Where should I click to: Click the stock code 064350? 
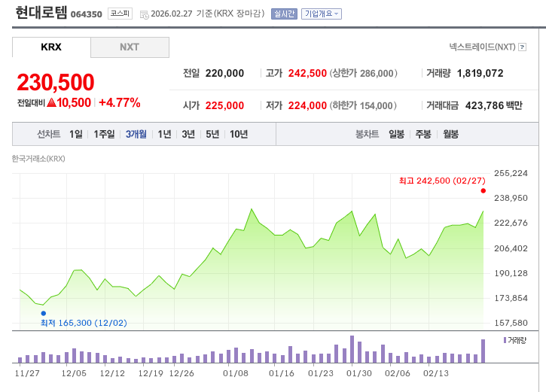(x=87, y=14)
